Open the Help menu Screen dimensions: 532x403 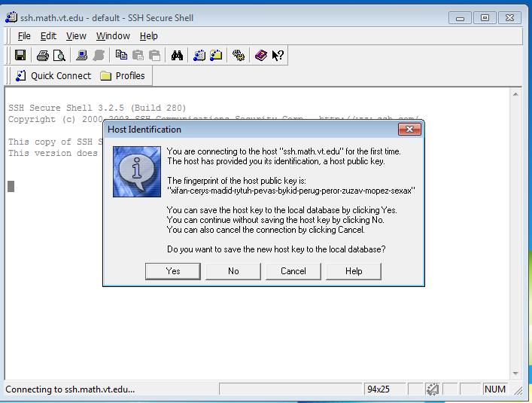tap(148, 36)
